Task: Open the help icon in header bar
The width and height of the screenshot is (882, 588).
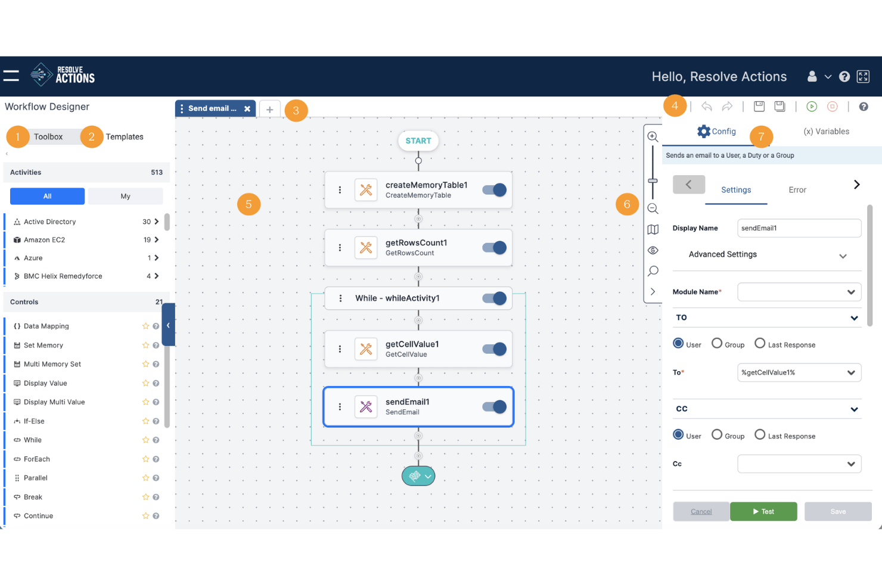Action: point(844,76)
